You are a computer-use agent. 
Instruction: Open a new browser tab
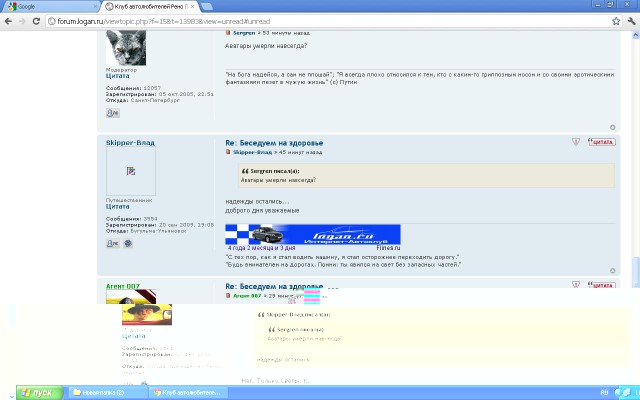(x=207, y=7)
